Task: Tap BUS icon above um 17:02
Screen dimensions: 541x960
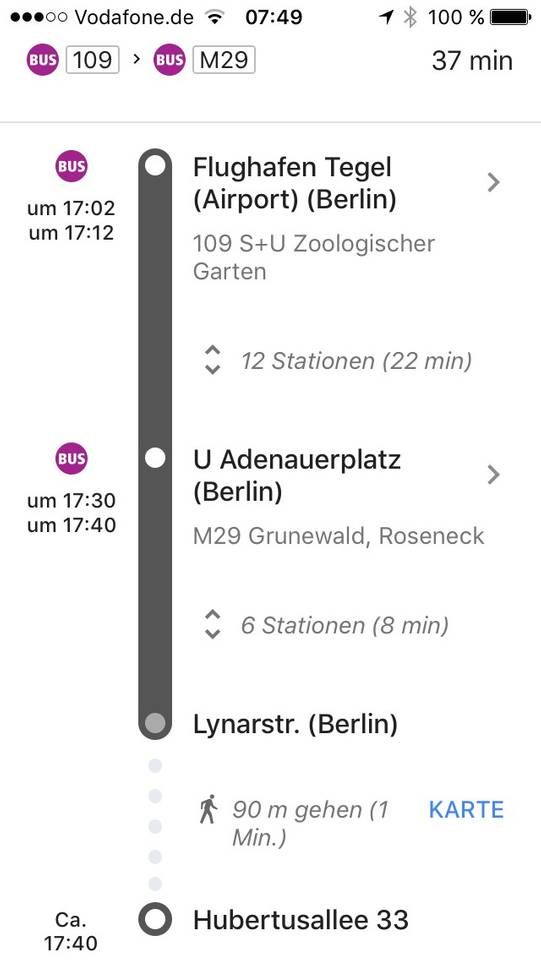Action: pos(72,167)
